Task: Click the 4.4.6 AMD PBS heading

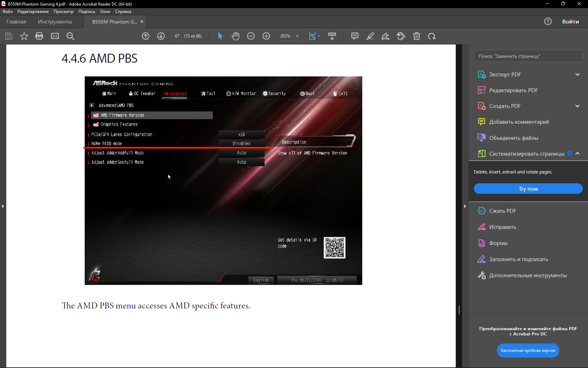Action: pyautogui.click(x=99, y=58)
